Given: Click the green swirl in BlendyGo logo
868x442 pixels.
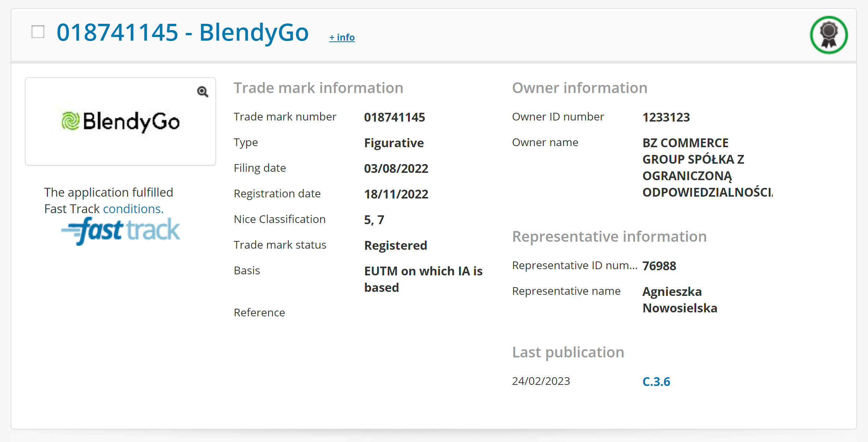Looking at the screenshot, I should click(x=70, y=121).
